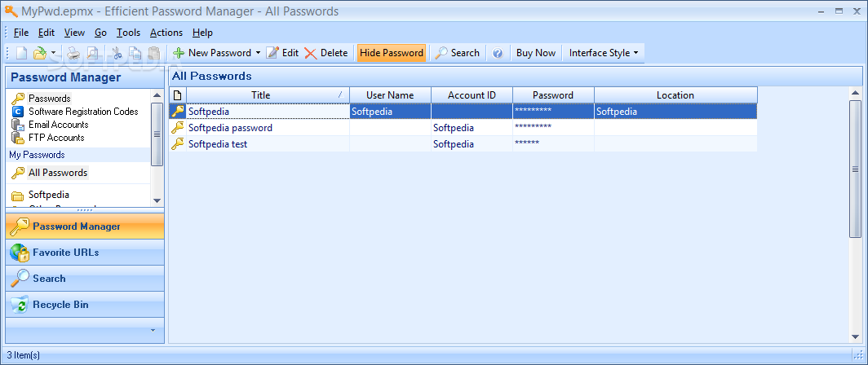The image size is (868, 365).
Task: Select the Softpedia test title cell
Action: click(268, 144)
